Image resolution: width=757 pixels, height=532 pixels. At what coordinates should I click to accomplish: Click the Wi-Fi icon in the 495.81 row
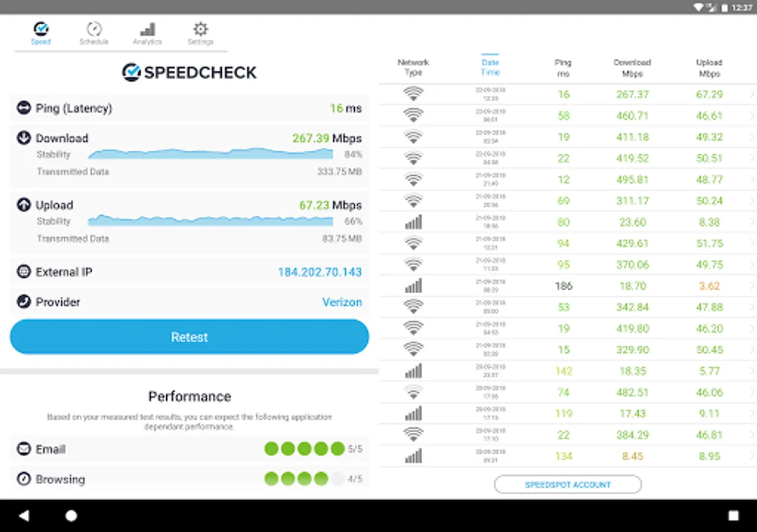(413, 179)
